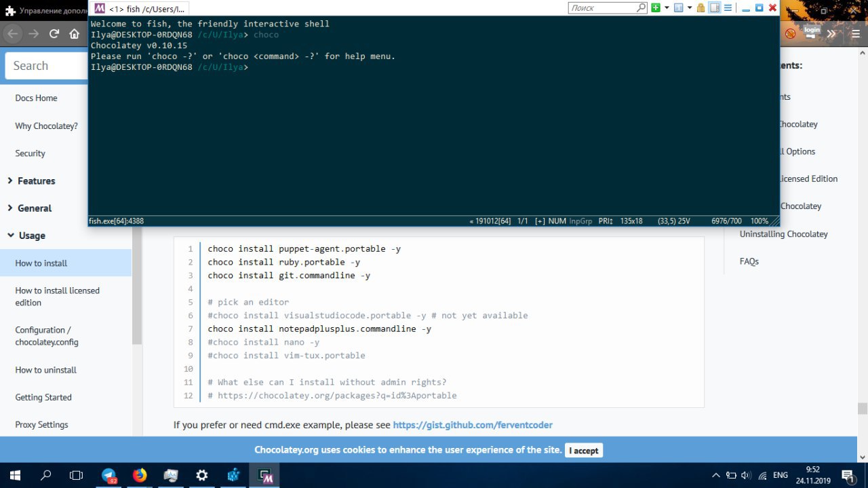Open Docs Home sidebar link
Screen dimensions: 868x488
[x=36, y=98]
